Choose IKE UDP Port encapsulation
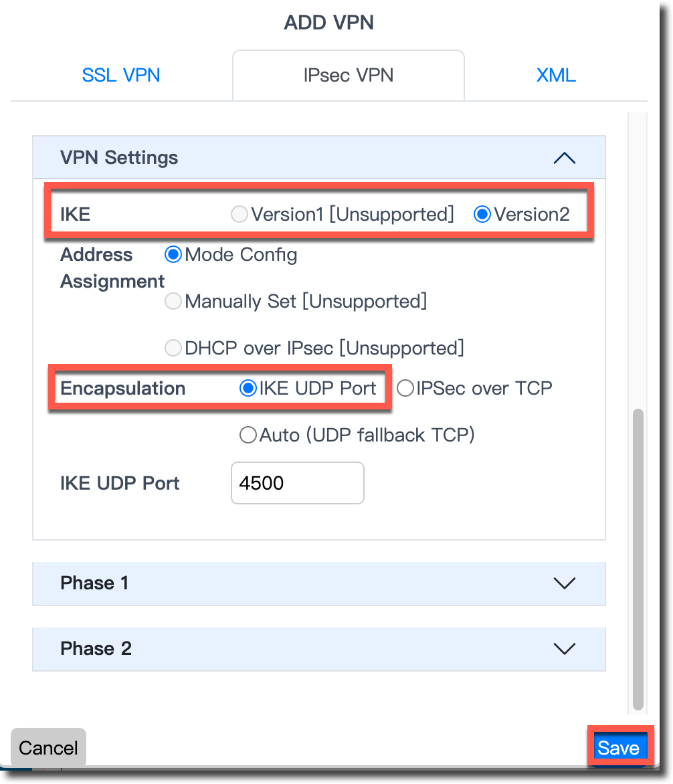Image resolution: width=673 pixels, height=784 pixels. click(x=248, y=389)
